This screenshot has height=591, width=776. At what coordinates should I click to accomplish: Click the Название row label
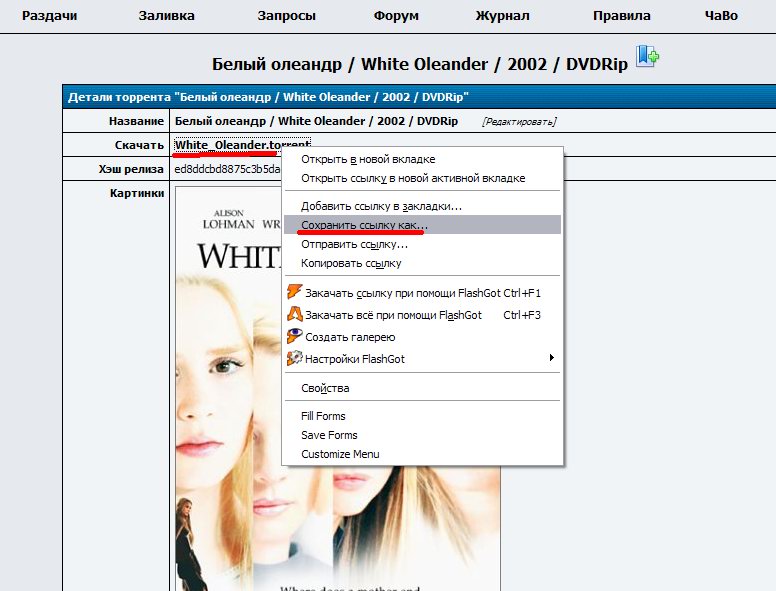pos(136,121)
